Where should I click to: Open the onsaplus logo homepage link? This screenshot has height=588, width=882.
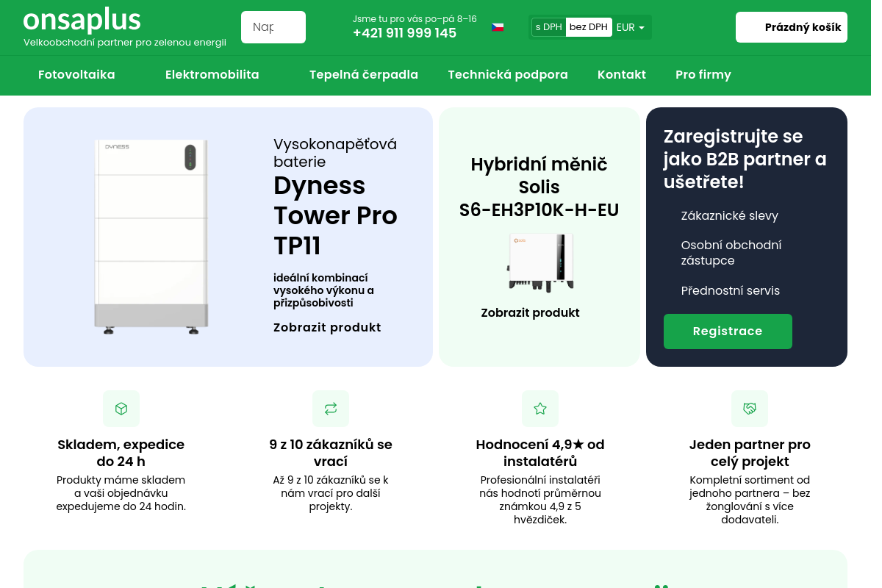(x=82, y=20)
